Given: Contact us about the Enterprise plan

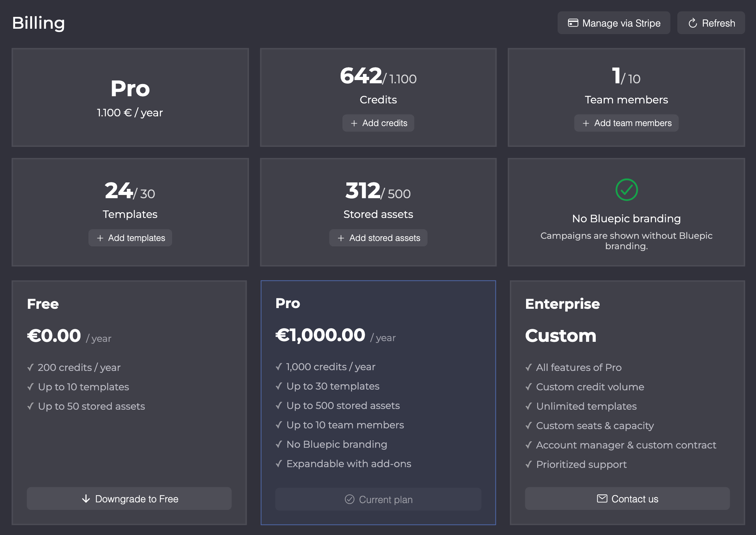Looking at the screenshot, I should pos(627,498).
